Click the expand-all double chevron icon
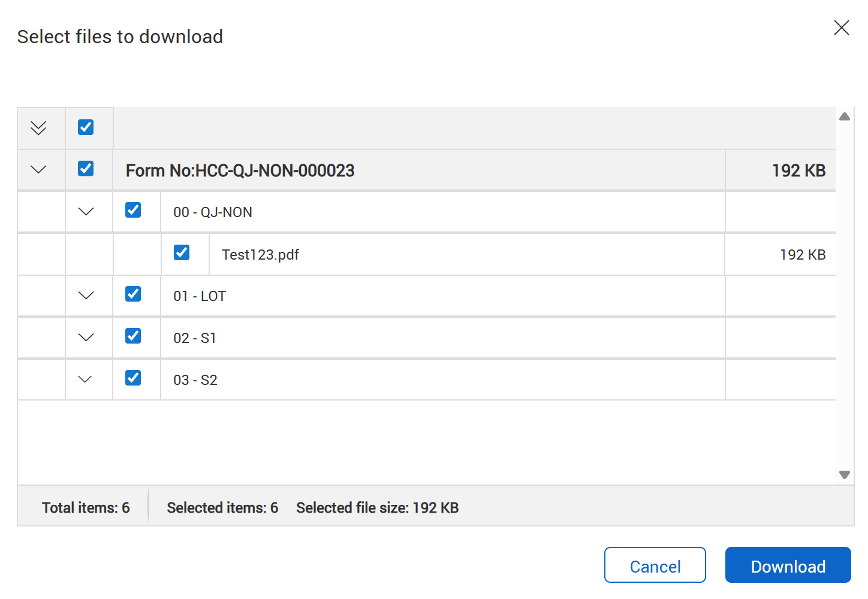 tap(38, 128)
